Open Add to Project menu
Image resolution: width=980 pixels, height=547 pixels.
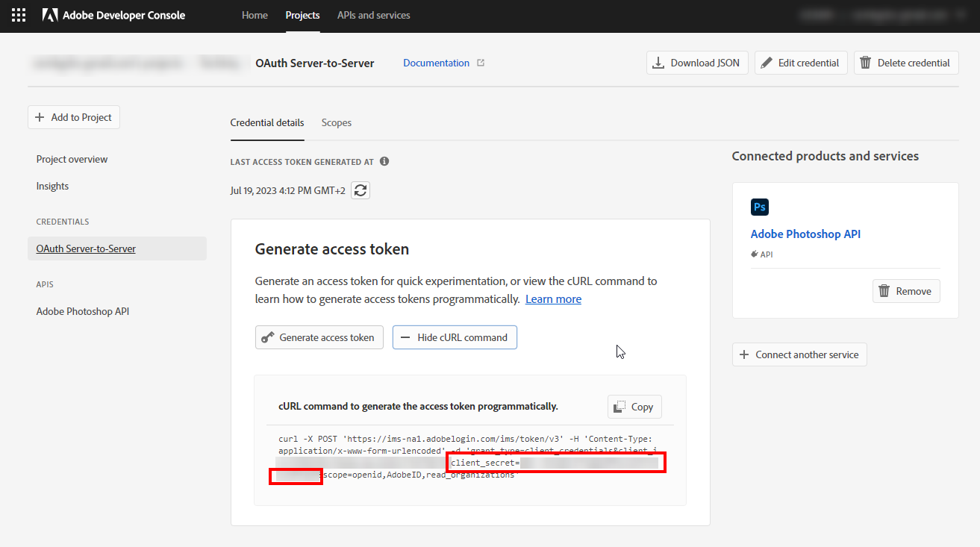[x=74, y=117]
